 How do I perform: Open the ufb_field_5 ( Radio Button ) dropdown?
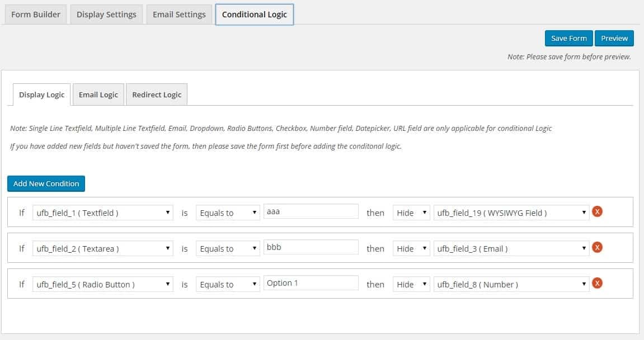103,284
